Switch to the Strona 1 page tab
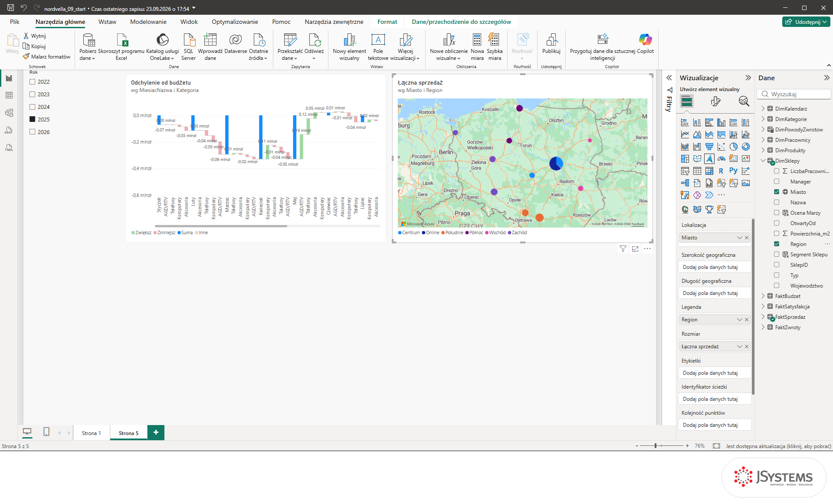The image size is (833, 504). 91,433
